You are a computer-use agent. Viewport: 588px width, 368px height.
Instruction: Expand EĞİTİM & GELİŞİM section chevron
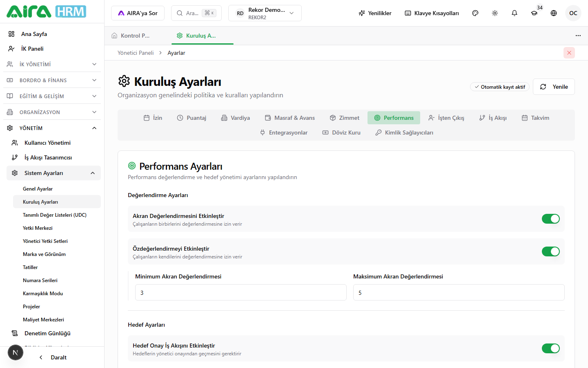click(x=94, y=96)
